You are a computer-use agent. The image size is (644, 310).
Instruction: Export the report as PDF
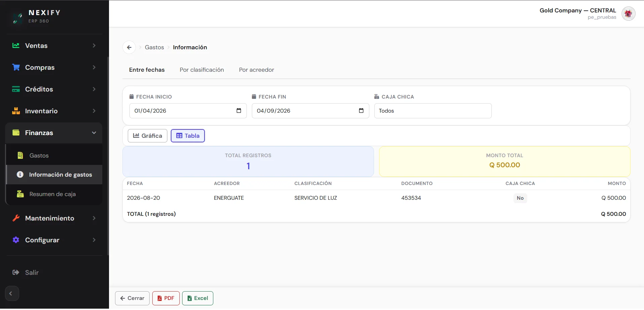[x=166, y=298]
